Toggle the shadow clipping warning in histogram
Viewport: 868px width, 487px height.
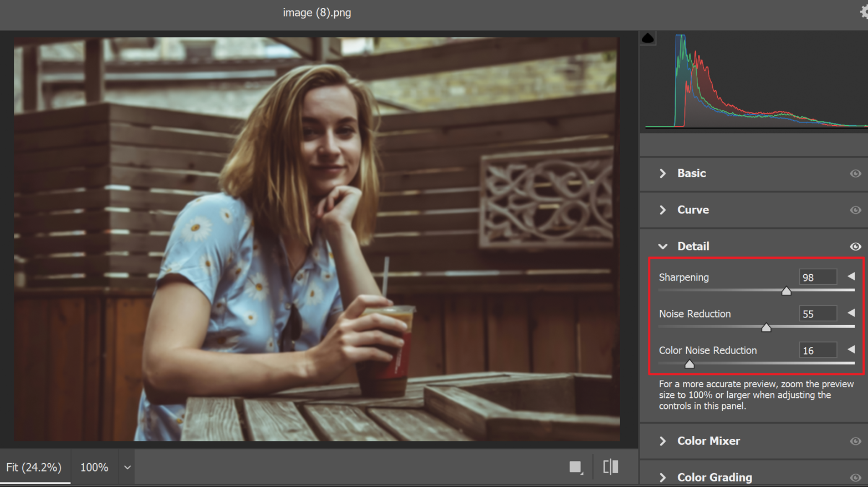[647, 38]
